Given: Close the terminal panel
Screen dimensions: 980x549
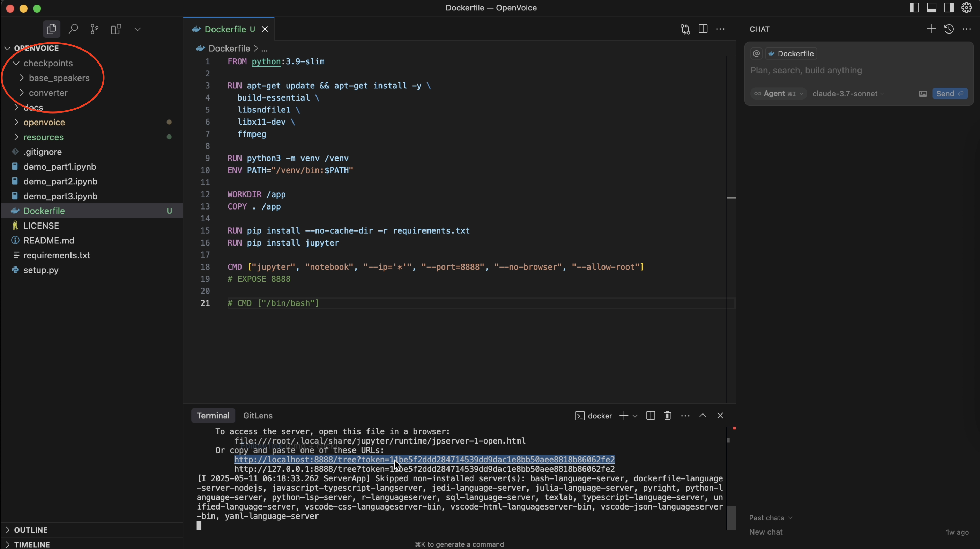Looking at the screenshot, I should [x=720, y=416].
